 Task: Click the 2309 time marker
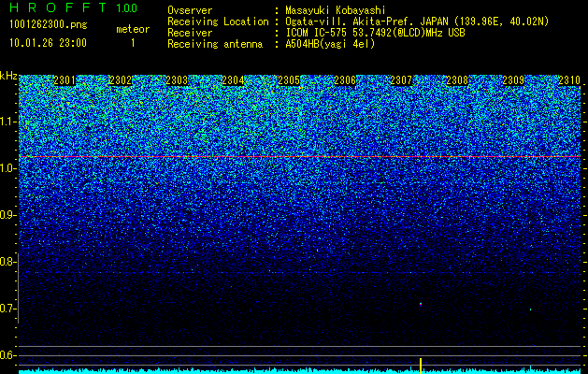(x=513, y=80)
